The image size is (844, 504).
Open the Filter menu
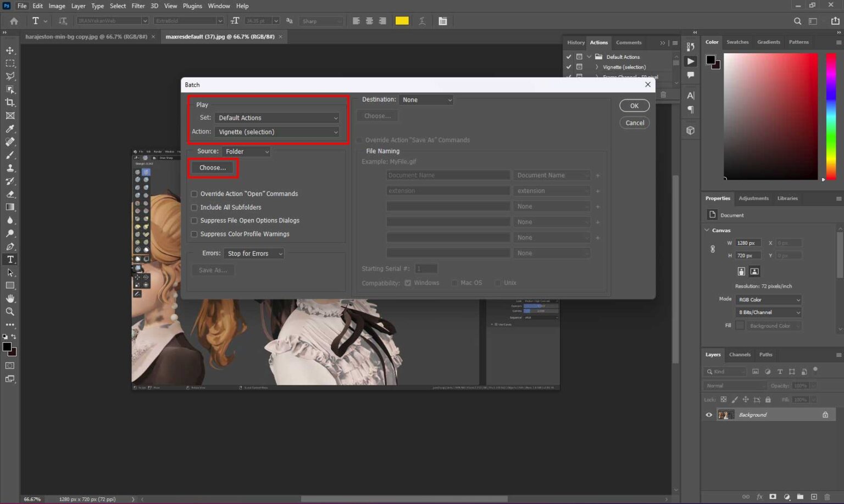click(x=138, y=6)
